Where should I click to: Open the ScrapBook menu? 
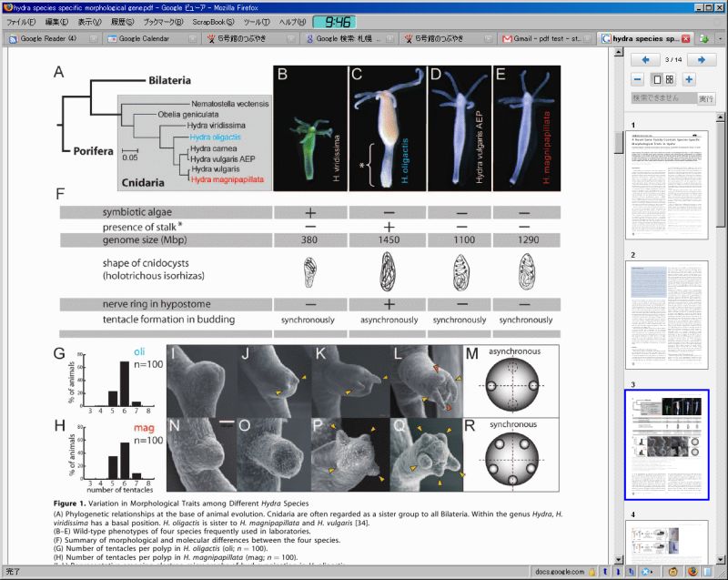point(213,22)
